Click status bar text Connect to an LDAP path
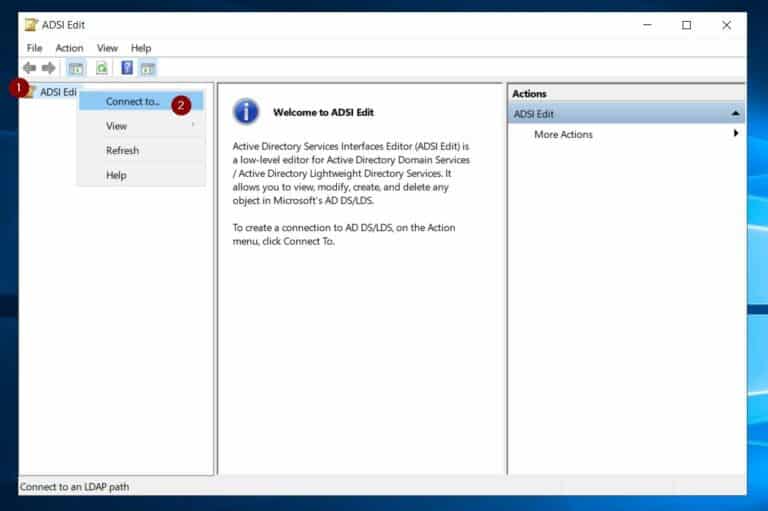Image resolution: width=768 pixels, height=511 pixels. 74,487
